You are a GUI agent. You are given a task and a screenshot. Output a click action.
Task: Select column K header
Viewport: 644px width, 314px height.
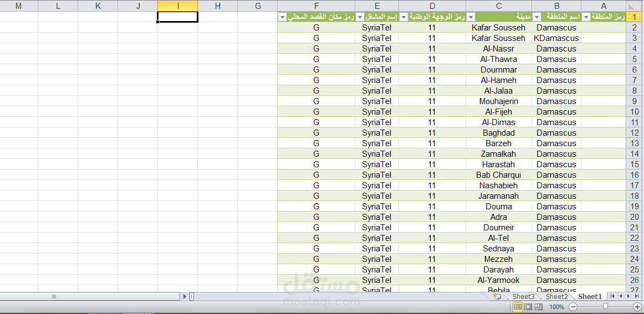[x=98, y=6]
